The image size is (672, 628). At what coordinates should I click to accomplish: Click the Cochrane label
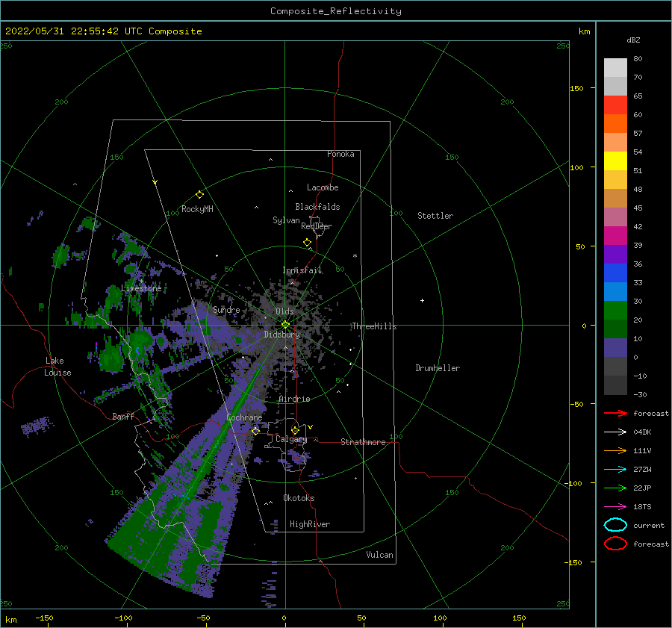pyautogui.click(x=244, y=417)
